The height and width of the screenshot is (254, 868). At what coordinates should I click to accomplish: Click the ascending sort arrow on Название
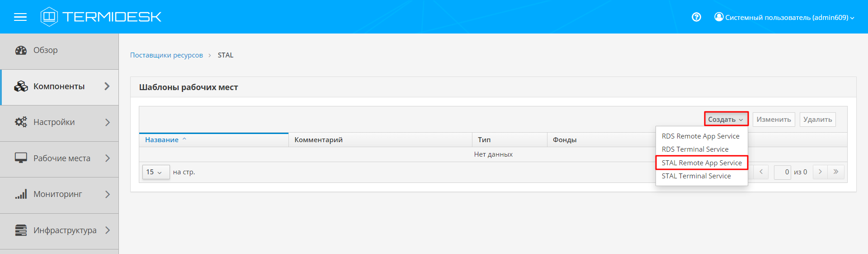point(184,139)
